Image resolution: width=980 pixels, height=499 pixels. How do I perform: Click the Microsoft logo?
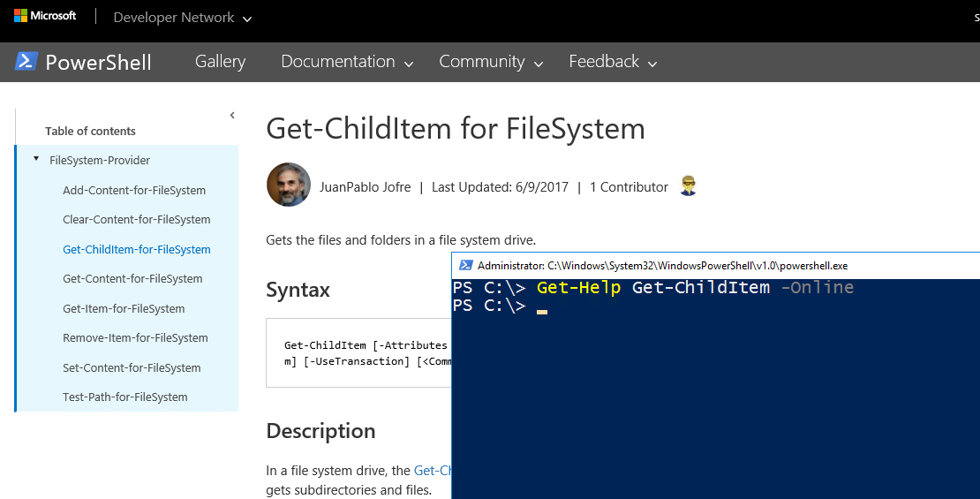(x=45, y=16)
